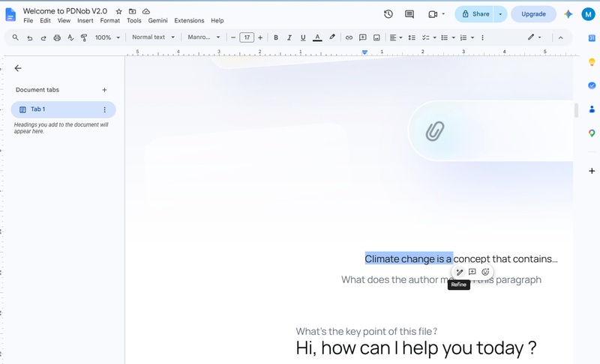Activate the paint format tool
600x364 pixels.
coord(84,37)
